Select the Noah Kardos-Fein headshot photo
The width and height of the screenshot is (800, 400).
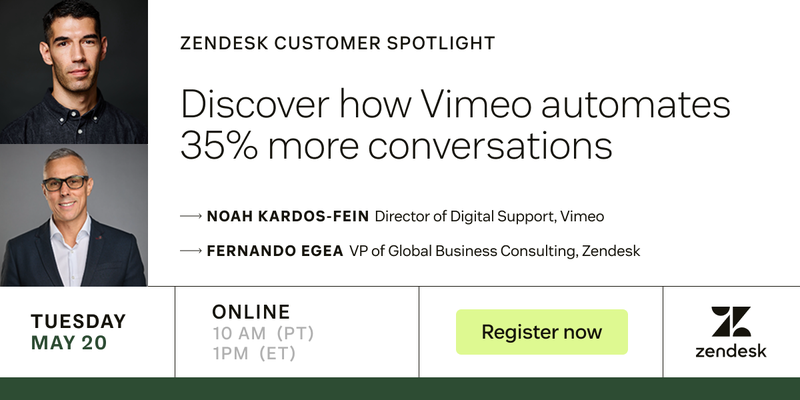pyautogui.click(x=74, y=71)
